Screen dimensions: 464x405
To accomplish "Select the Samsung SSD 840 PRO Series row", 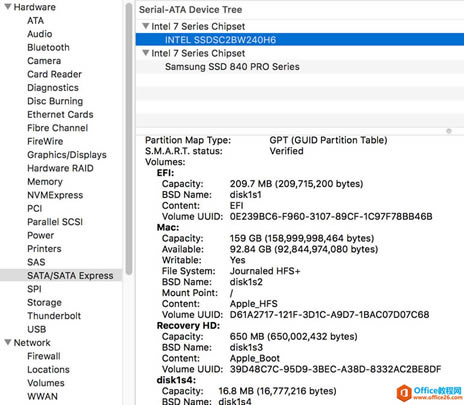I will pos(300,66).
